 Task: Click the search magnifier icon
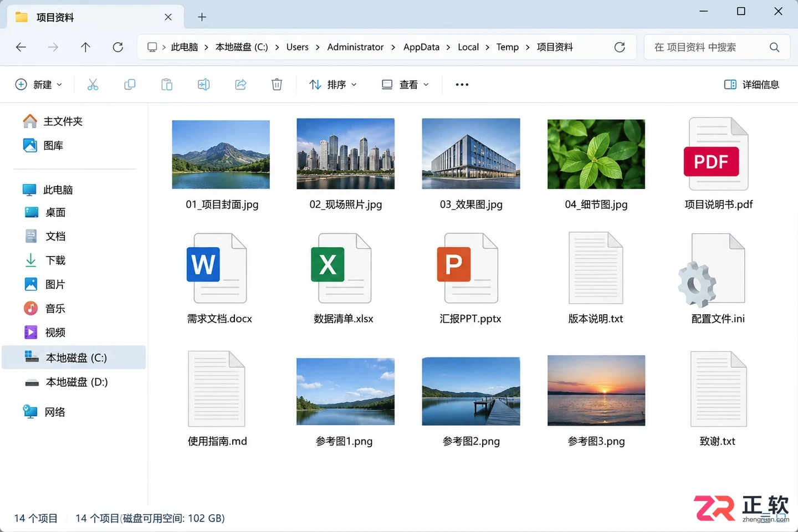tap(774, 47)
